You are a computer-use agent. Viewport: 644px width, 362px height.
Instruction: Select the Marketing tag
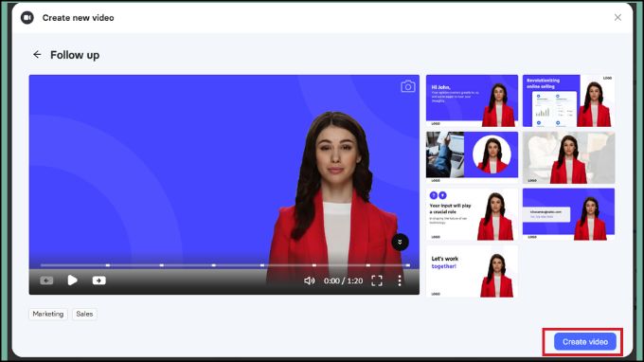tap(48, 314)
